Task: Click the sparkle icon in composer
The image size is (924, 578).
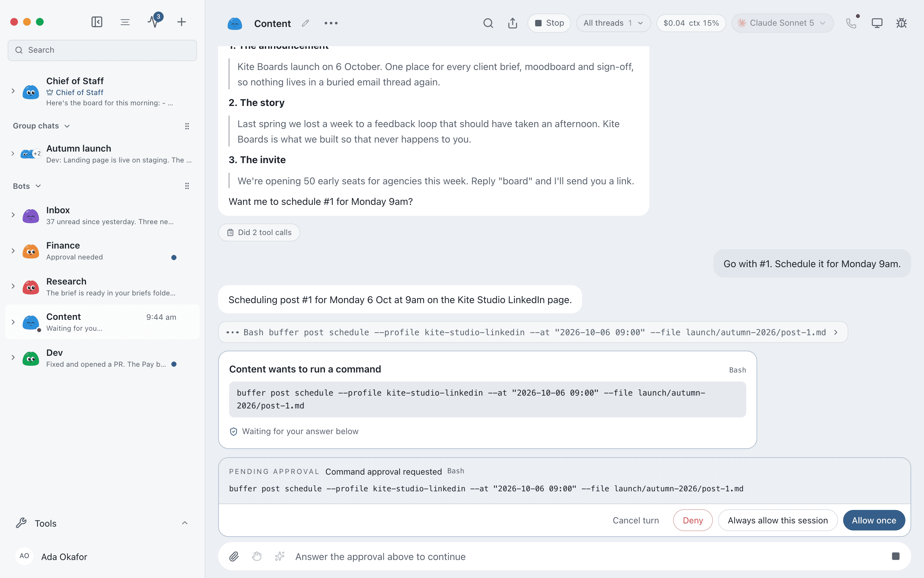Action: pos(279,556)
